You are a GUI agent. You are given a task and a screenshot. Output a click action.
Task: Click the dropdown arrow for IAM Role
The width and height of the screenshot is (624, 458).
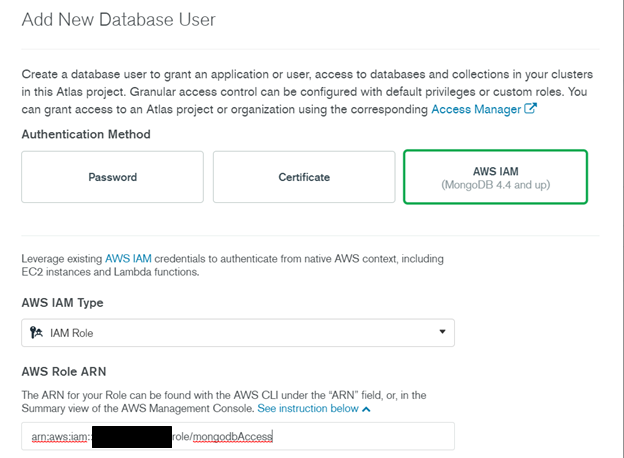coord(442,332)
